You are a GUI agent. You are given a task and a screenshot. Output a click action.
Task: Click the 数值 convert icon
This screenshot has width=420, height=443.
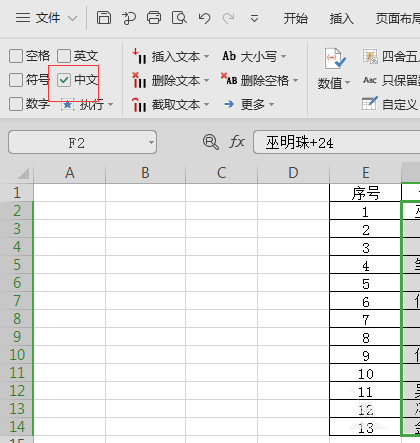click(335, 59)
